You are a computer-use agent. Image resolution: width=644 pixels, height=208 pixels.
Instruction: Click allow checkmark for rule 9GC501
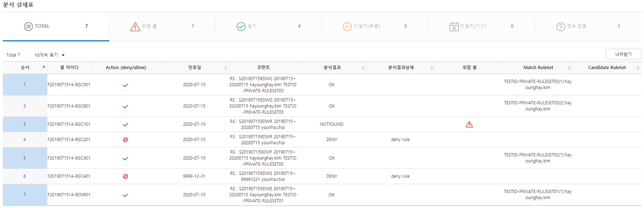coord(125,85)
